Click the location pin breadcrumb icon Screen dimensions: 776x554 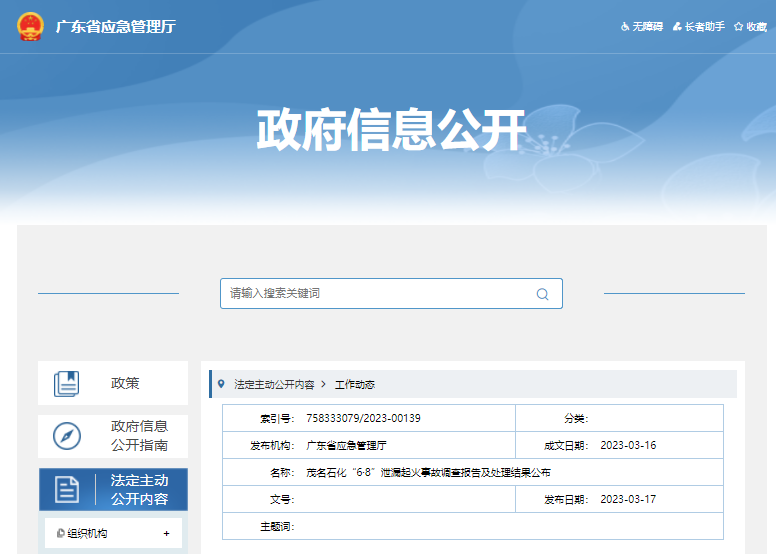(221, 384)
